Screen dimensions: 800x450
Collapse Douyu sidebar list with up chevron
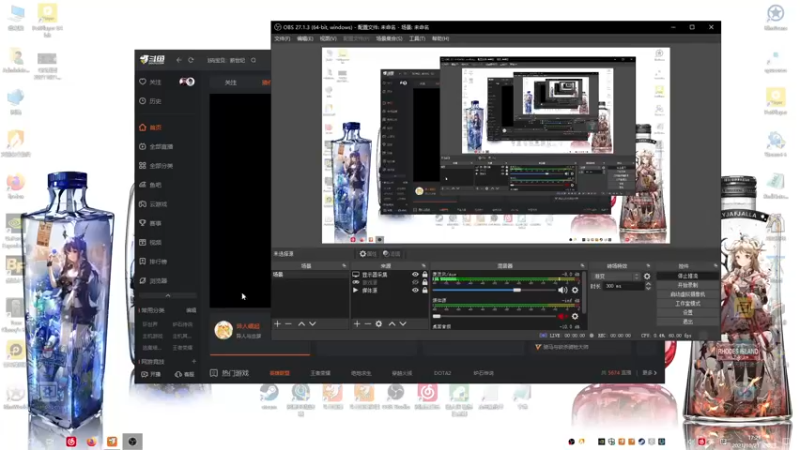168,295
